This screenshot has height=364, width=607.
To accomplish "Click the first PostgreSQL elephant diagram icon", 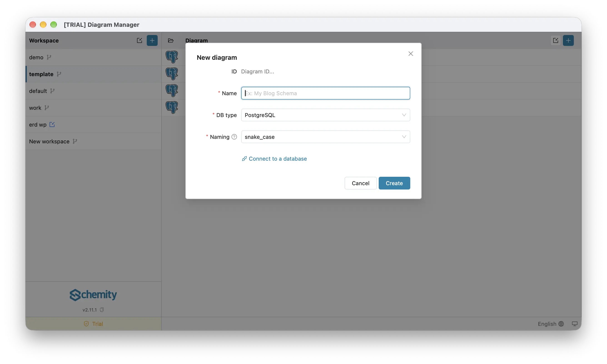I will 172,57.
